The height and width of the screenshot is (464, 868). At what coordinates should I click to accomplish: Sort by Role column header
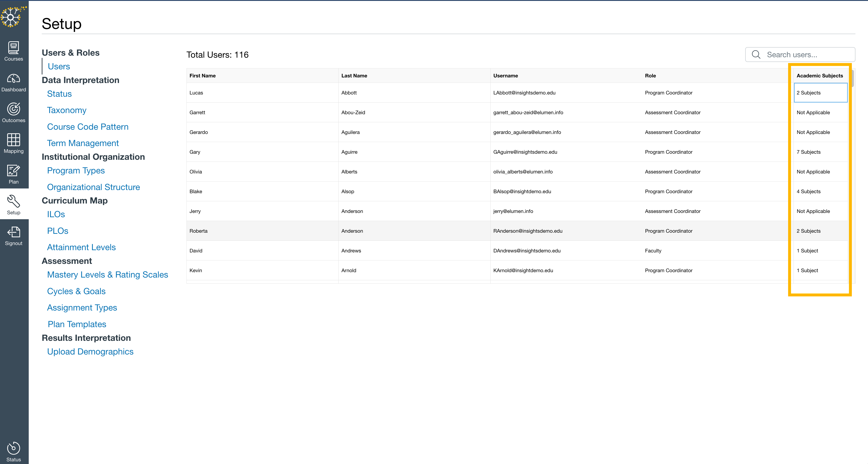click(718, 75)
